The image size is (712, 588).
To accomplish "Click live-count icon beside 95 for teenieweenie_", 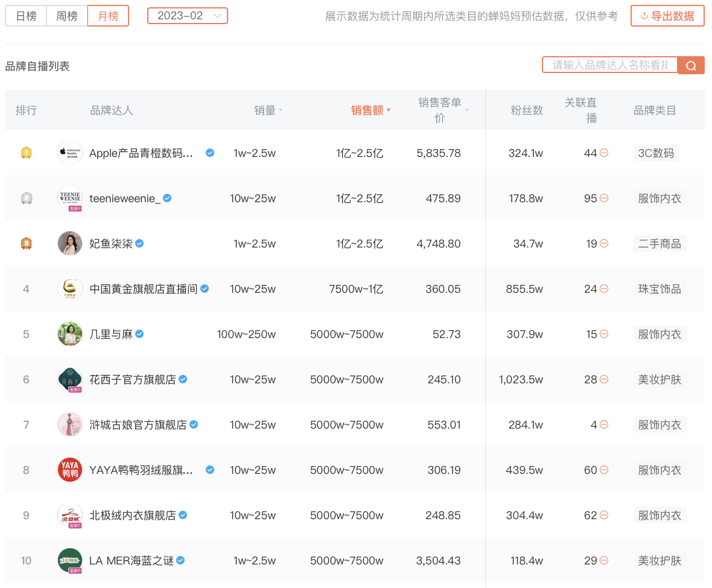I will pyautogui.click(x=604, y=199).
